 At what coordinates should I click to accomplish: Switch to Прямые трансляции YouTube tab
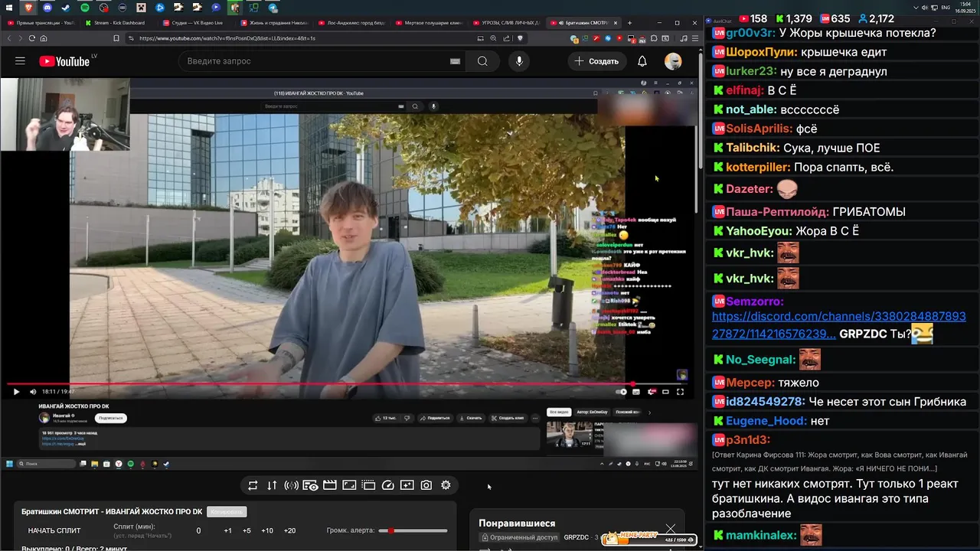click(41, 23)
